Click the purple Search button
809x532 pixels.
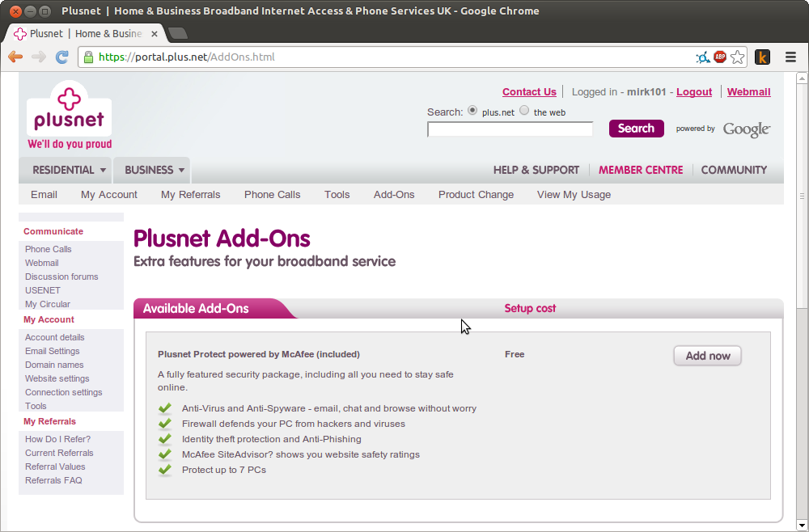[x=636, y=129]
